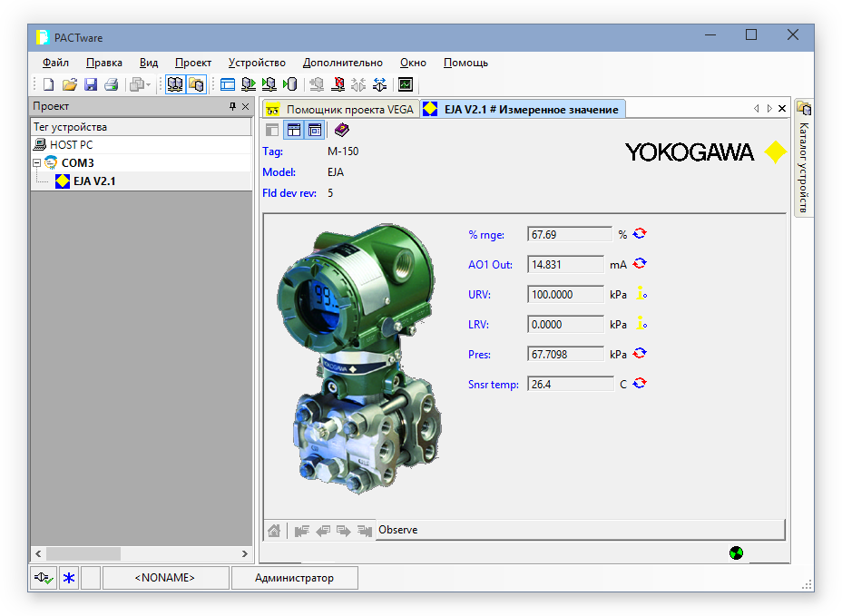
Task: Refresh the Pres value
Action: tap(640, 354)
